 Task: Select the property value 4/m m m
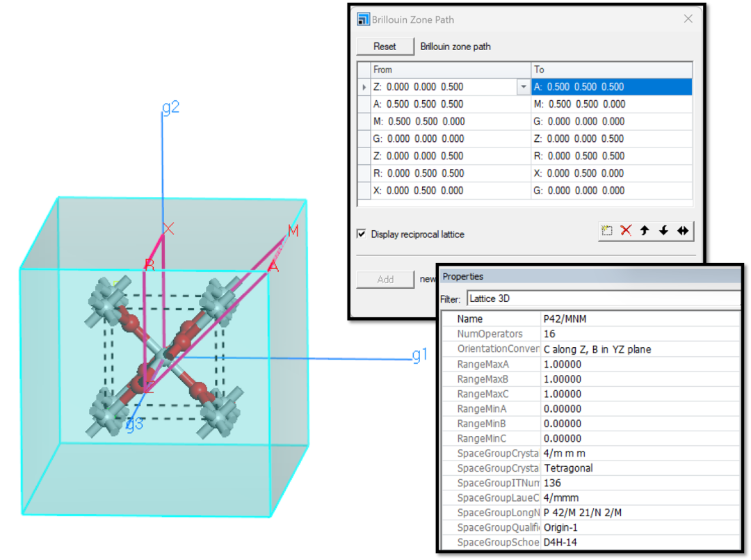(x=640, y=453)
